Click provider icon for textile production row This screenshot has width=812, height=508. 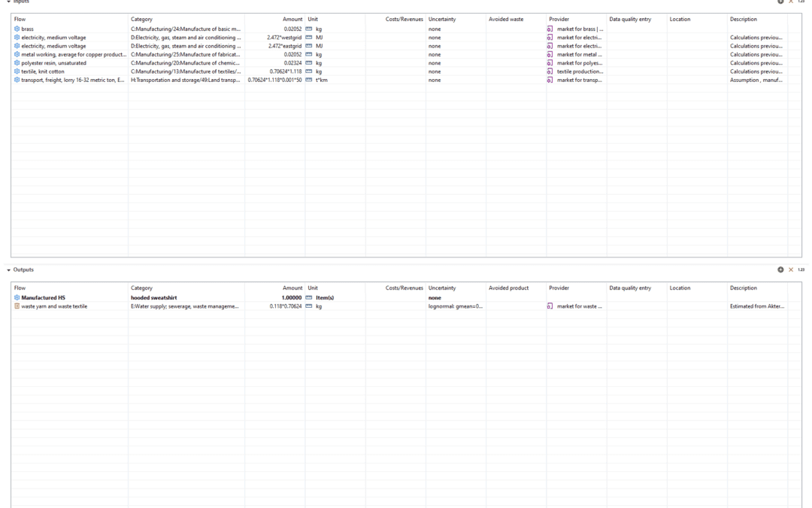click(x=550, y=71)
